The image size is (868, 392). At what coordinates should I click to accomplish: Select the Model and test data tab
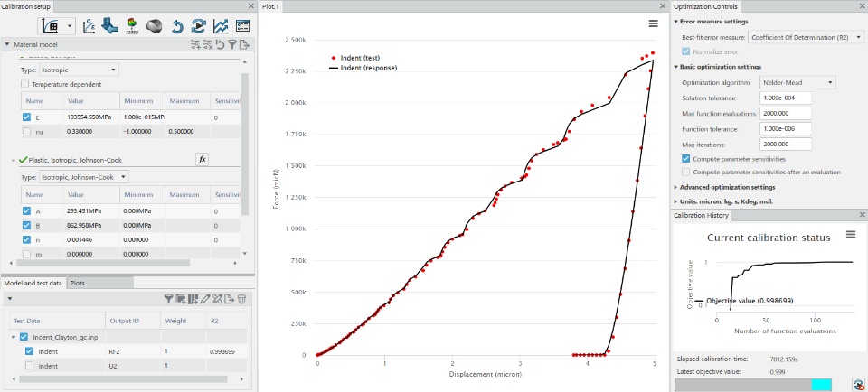pos(33,283)
